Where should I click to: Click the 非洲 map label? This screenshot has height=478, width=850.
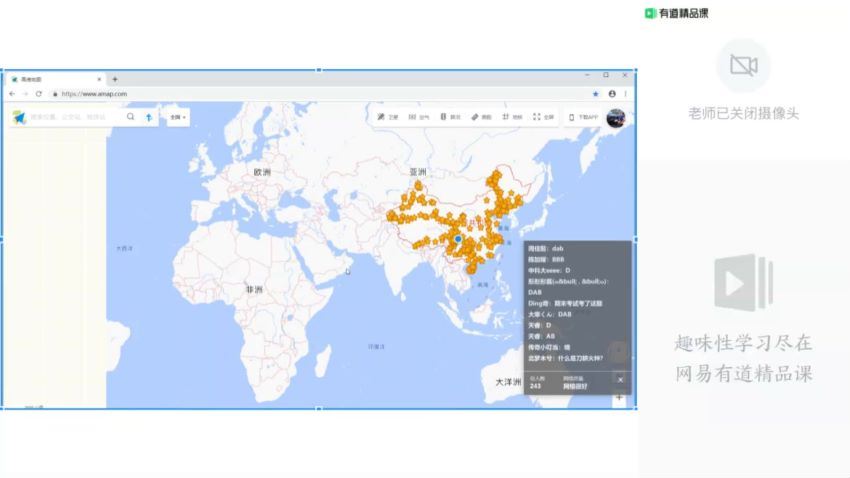point(254,289)
